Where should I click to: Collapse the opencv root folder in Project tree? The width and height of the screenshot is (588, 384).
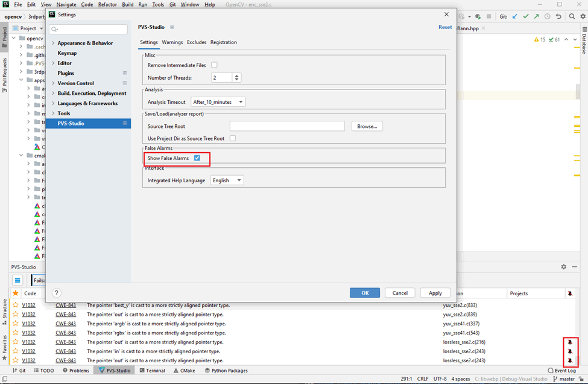tap(13, 38)
